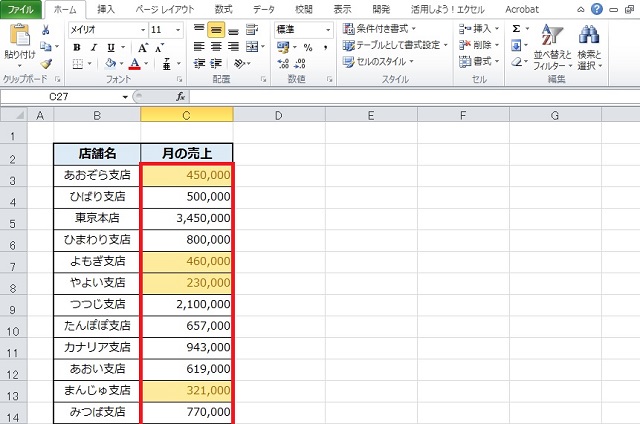Image resolution: width=640 pixels, height=424 pixels.
Task: Toggle Underline formatting
Action: [111, 48]
